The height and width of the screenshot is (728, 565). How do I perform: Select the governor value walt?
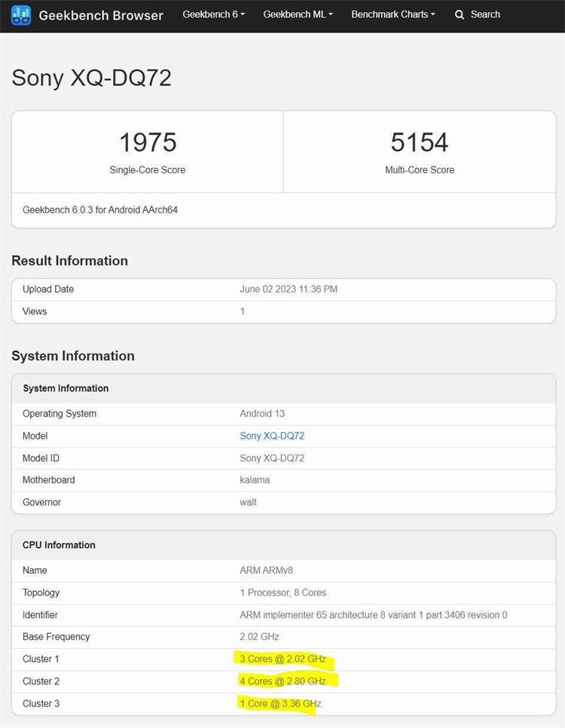[248, 503]
